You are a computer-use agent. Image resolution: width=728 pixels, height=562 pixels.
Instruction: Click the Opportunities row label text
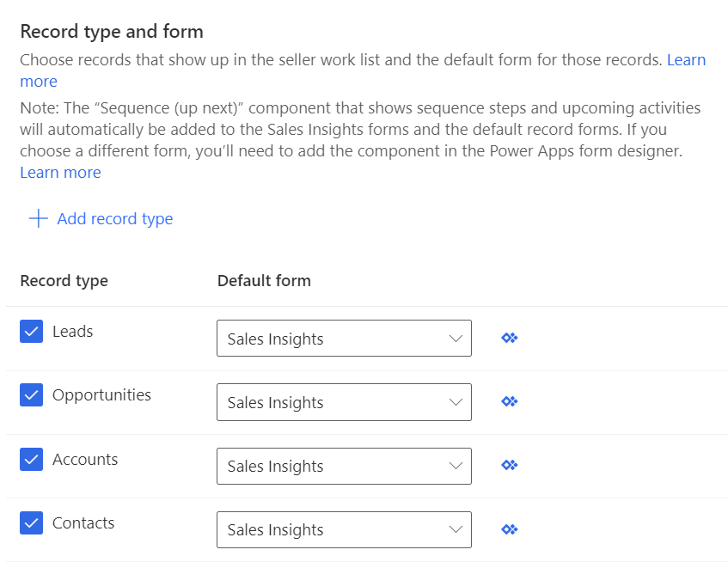tap(101, 395)
